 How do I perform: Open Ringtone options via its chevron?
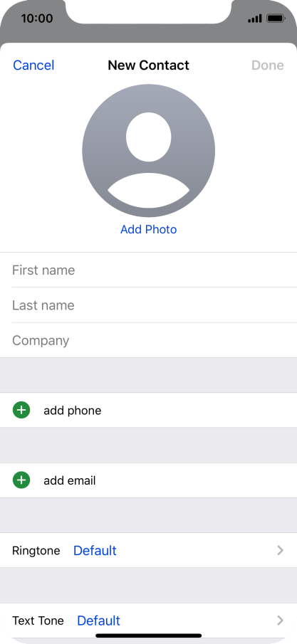tap(280, 550)
